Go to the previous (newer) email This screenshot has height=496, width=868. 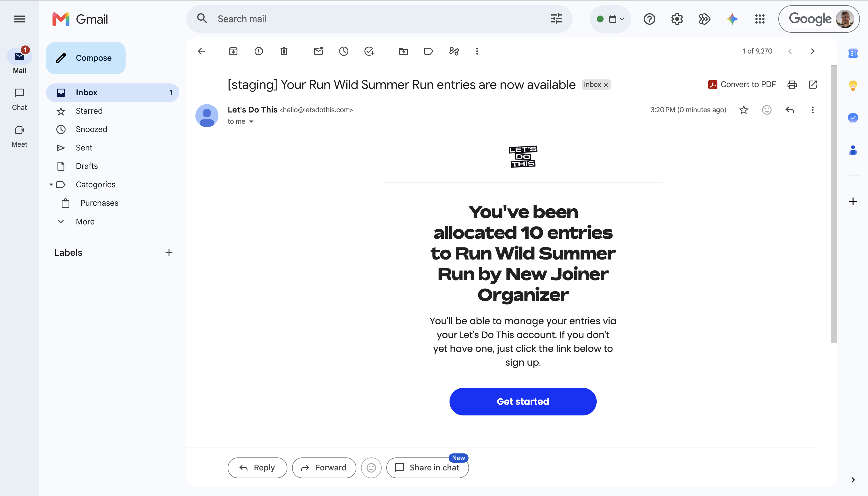click(x=790, y=51)
